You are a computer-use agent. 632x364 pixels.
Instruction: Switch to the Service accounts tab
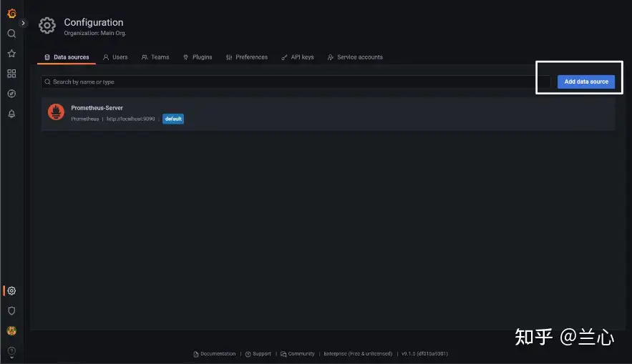click(x=355, y=57)
